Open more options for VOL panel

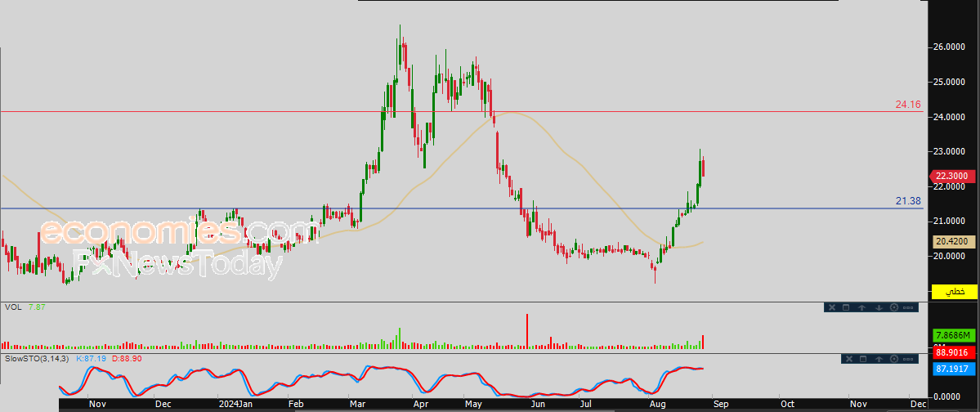[x=910, y=307]
